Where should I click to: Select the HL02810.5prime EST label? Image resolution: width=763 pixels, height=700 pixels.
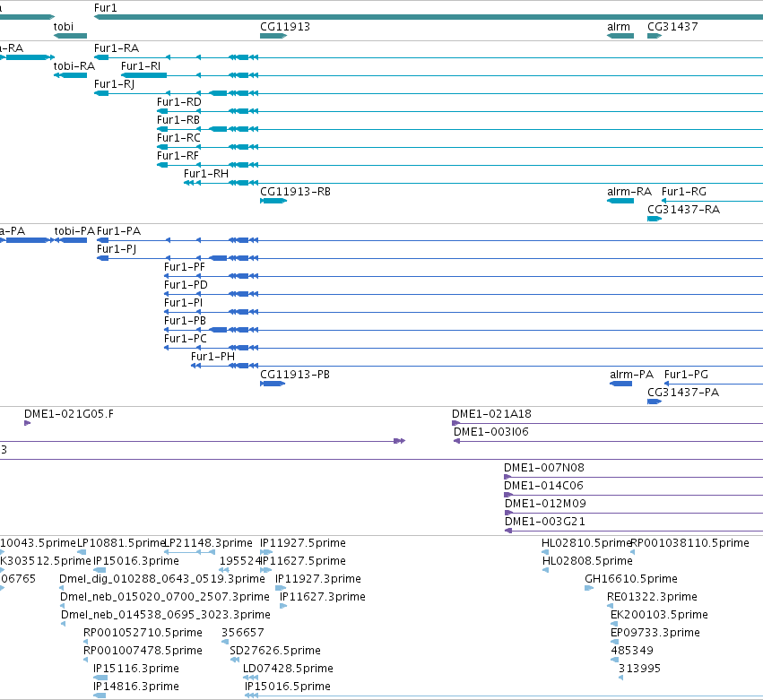coord(587,543)
